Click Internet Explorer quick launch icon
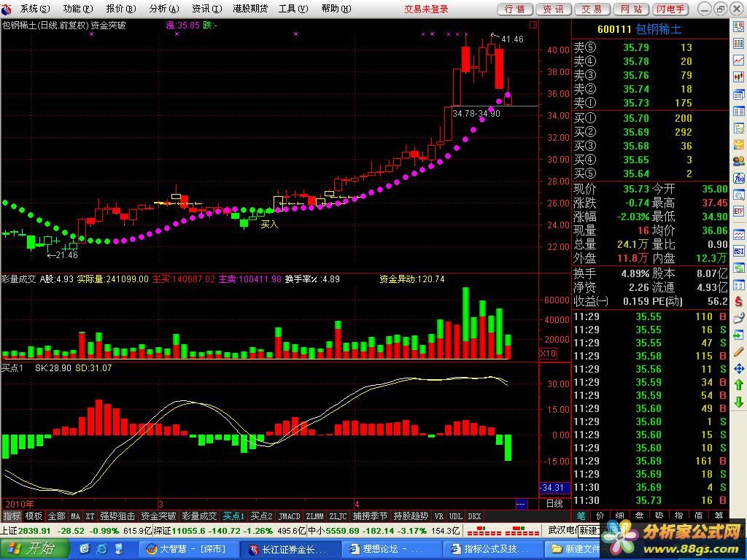Viewport: 747px width, 560px height. point(102,549)
